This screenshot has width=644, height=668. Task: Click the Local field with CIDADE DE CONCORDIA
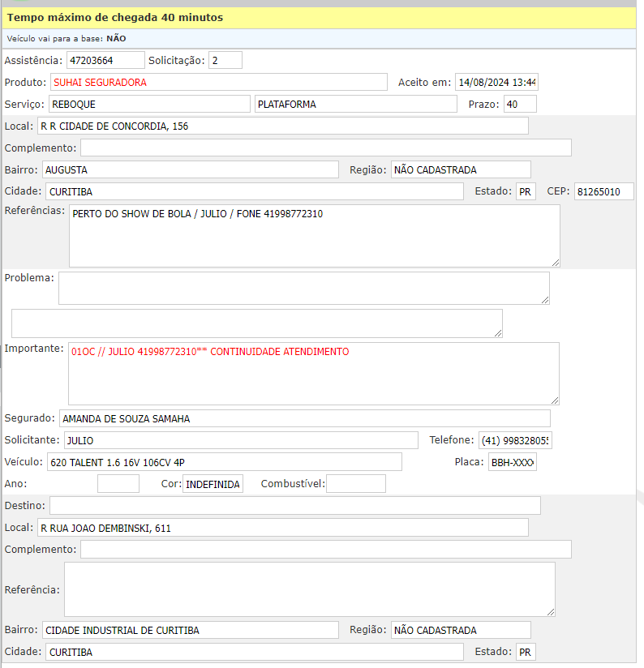tap(282, 126)
